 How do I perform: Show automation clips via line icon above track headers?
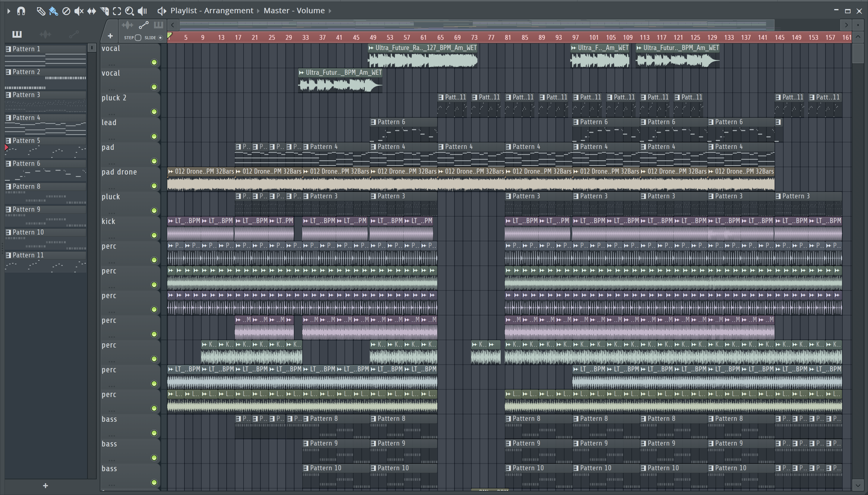[x=144, y=25]
